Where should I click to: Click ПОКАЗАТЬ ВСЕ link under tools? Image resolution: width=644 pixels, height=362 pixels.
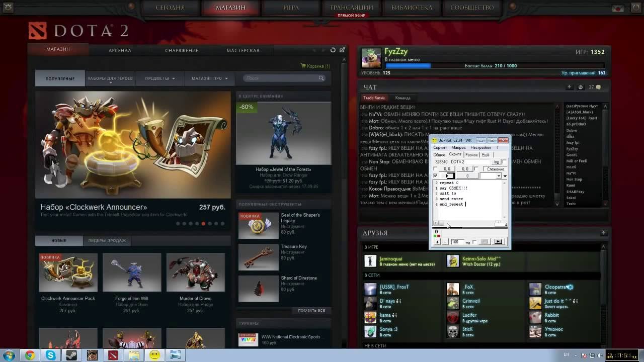coord(311,310)
